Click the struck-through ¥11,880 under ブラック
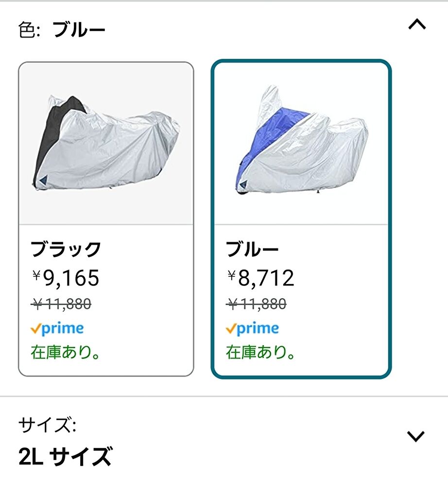Image resolution: width=448 pixels, height=480 pixels. [x=61, y=304]
